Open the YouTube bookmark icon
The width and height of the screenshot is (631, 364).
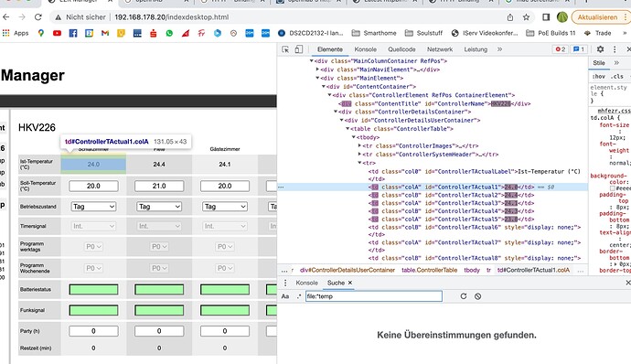click(x=57, y=33)
